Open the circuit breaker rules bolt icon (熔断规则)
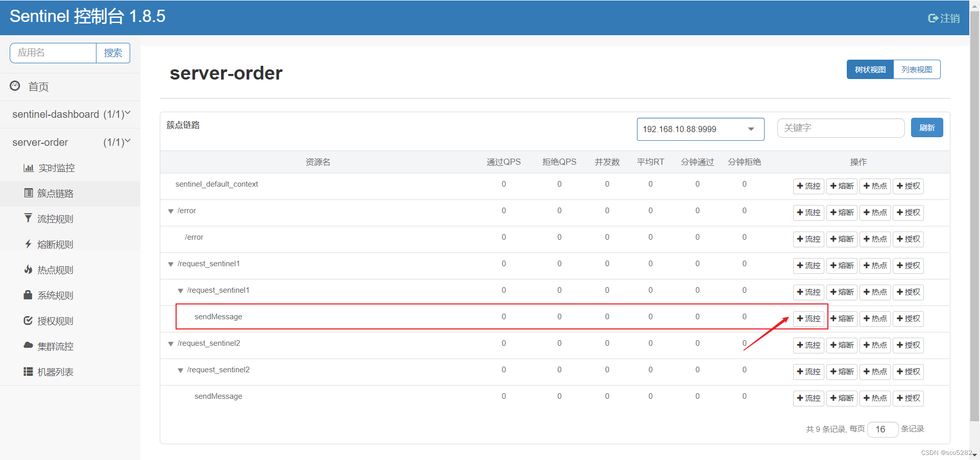Viewport: 980px width, 460px height. coord(28,244)
